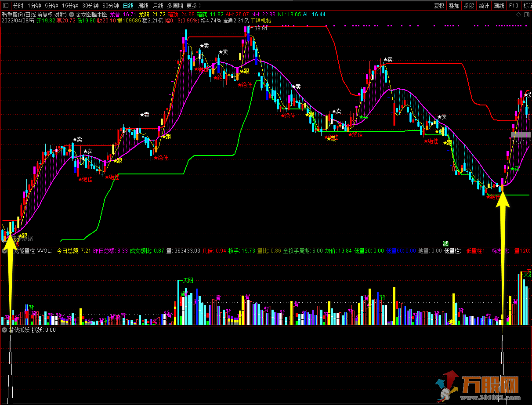Select the 周线 weekly period tab

(x=143, y=6)
